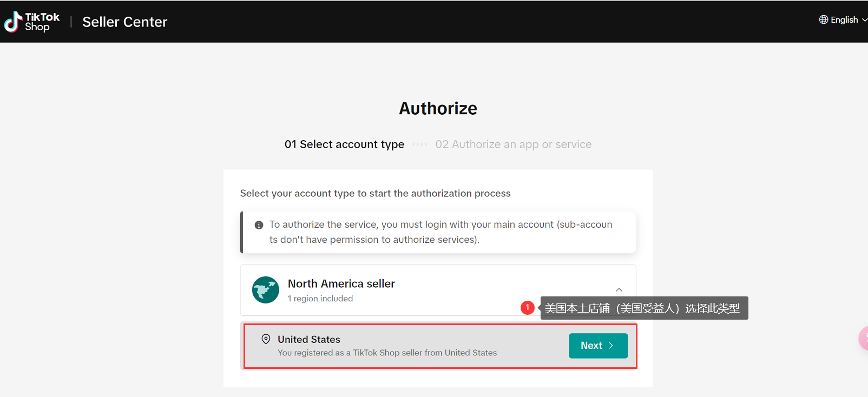Image resolution: width=868 pixels, height=397 pixels.
Task: Collapse the North America seller section
Action: pos(619,290)
